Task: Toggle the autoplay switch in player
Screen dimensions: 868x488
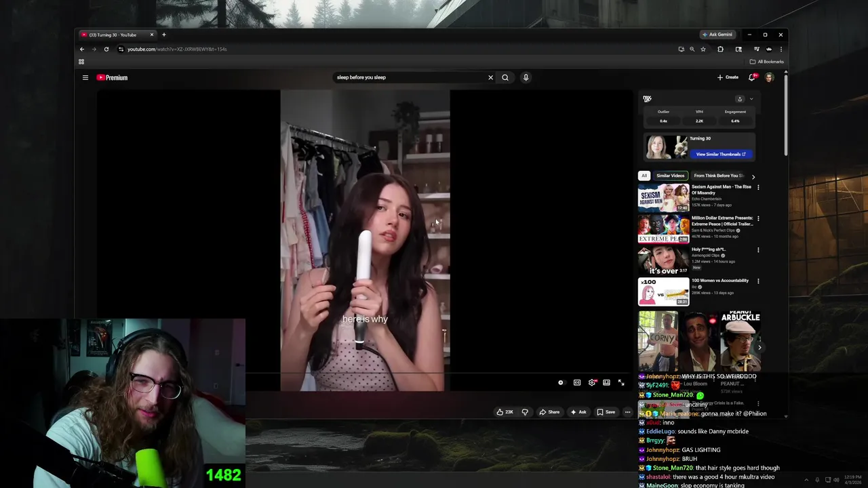Action: pyautogui.click(x=561, y=382)
